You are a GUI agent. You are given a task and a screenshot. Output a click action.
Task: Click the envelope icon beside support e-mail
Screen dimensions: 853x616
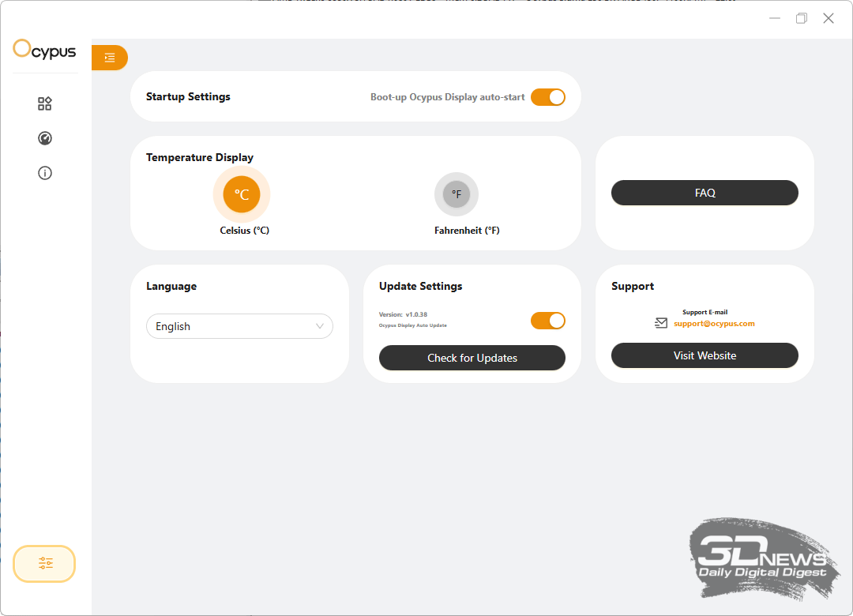pyautogui.click(x=661, y=323)
